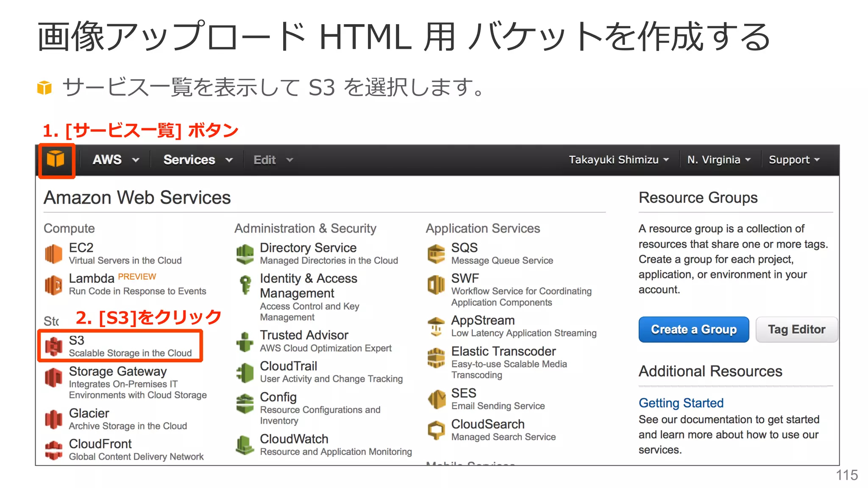
Task: Click the SES link
Action: point(464,393)
